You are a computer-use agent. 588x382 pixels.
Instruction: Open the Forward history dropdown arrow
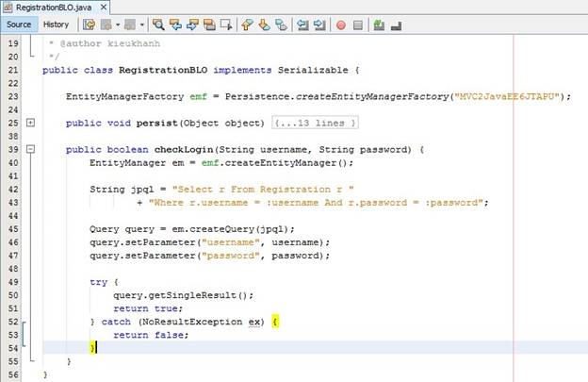tap(142, 25)
